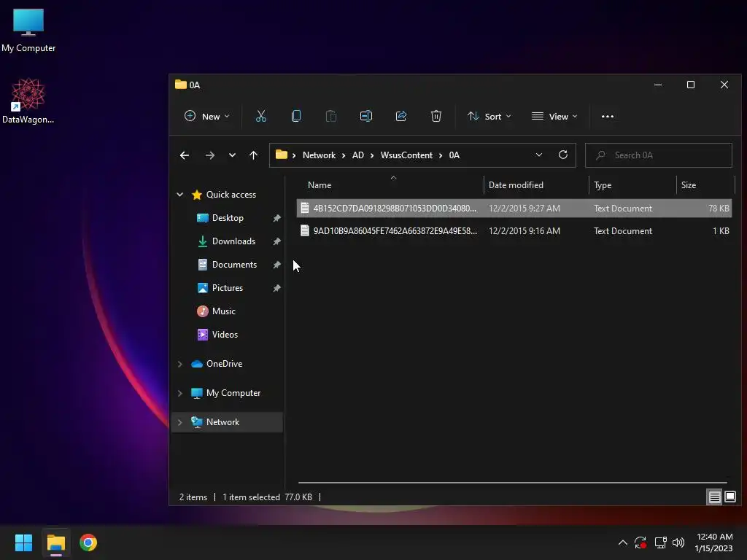Screen dimensions: 747x560
Task: Go back with the left arrow
Action: pos(185,155)
